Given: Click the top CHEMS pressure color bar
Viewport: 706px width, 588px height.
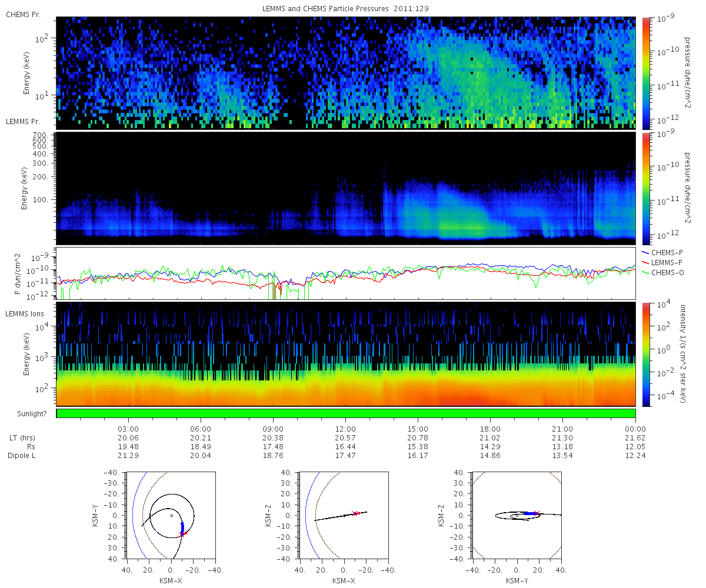Looking at the screenshot, I should point(645,73).
